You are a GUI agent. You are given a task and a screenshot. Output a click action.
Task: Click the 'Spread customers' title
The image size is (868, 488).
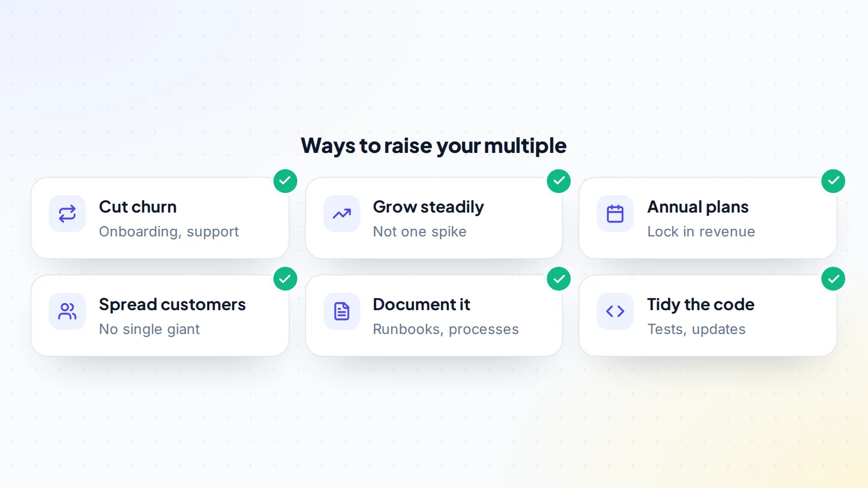[173, 305]
